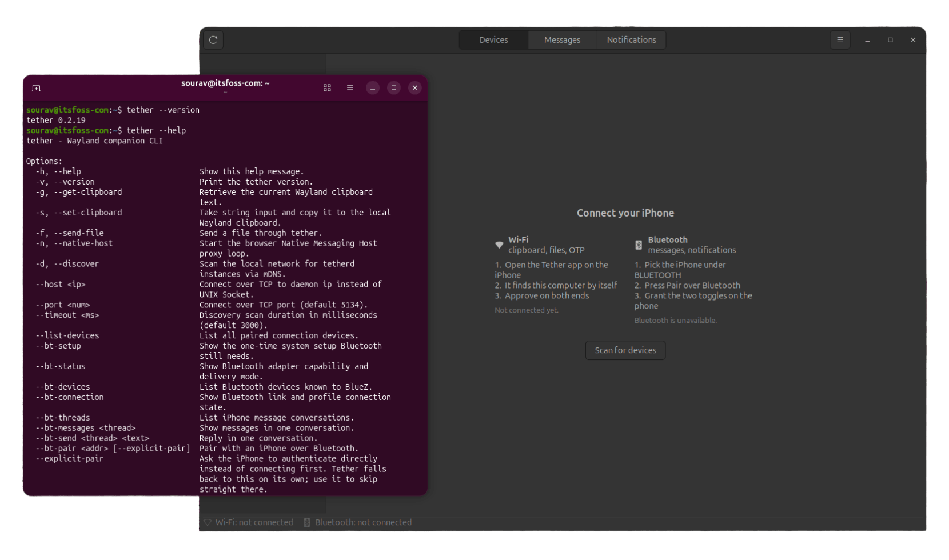Screen dimensions: 949x560
Task: Click '--timeout <ms>' option in terminal
Action: (x=67, y=315)
